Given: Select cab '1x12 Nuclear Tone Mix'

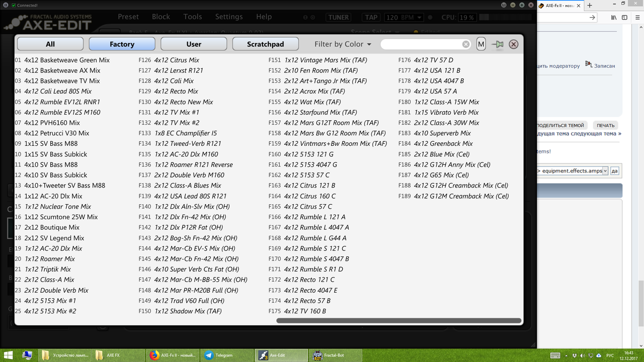Looking at the screenshot, I should tap(57, 207).
